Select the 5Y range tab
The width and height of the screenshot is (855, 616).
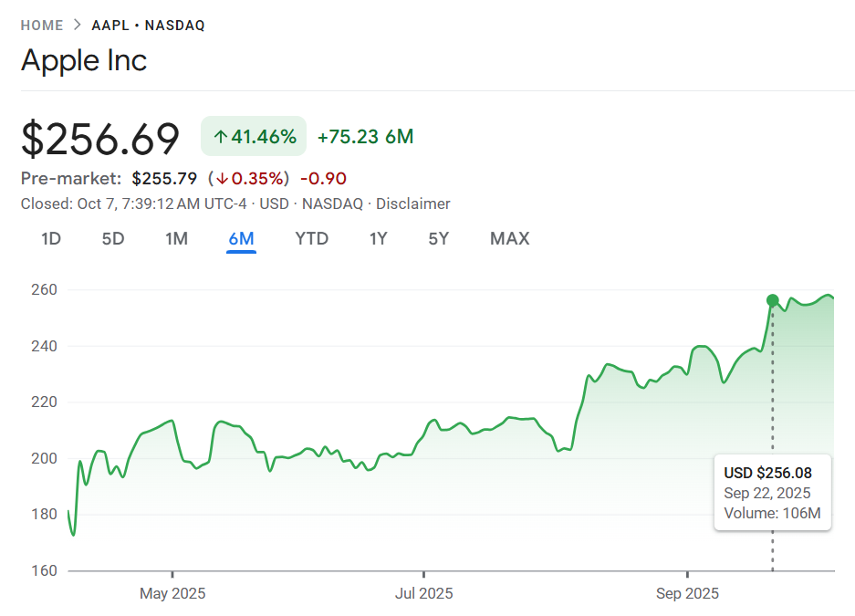pyautogui.click(x=439, y=239)
